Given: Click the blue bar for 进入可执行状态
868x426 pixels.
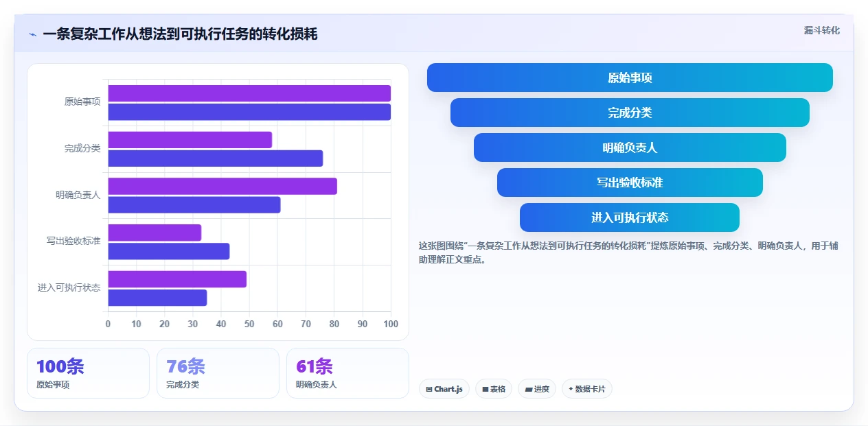Looking at the screenshot, I should click(x=157, y=298).
